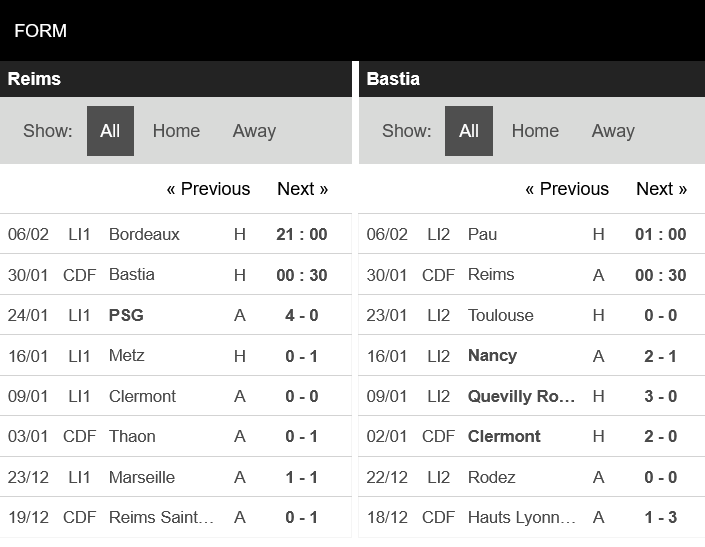
Task: Select the All filter under Reims
Action: (110, 131)
